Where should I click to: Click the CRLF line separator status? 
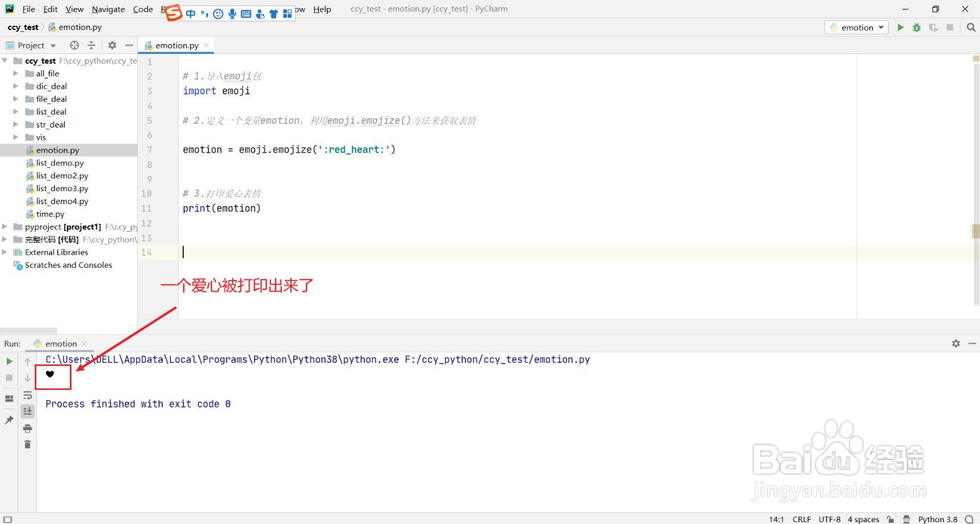pos(801,519)
